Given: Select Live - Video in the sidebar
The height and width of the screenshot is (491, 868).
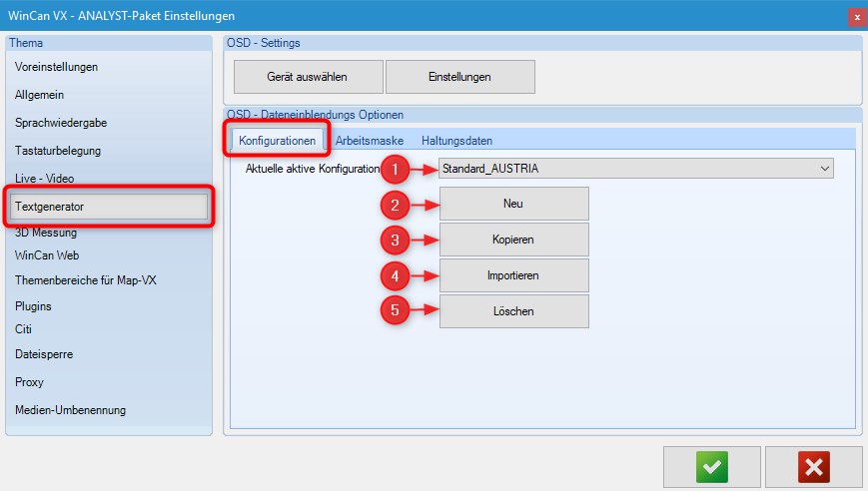Looking at the screenshot, I should point(45,179).
